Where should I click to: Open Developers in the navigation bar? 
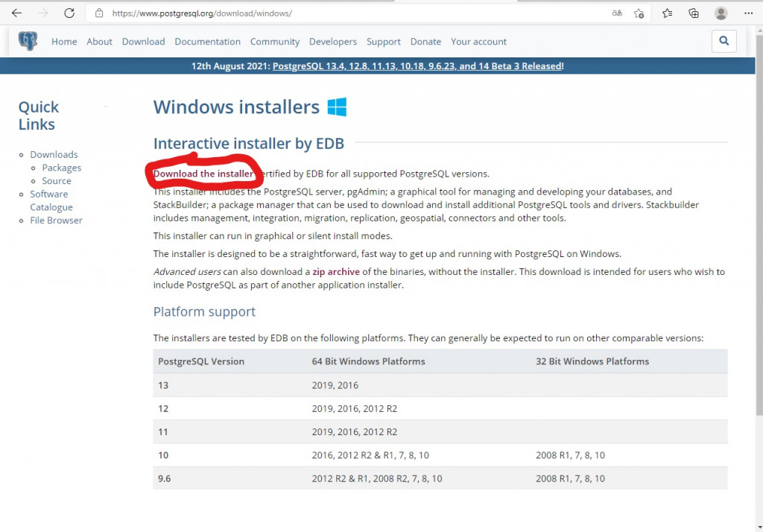click(333, 42)
